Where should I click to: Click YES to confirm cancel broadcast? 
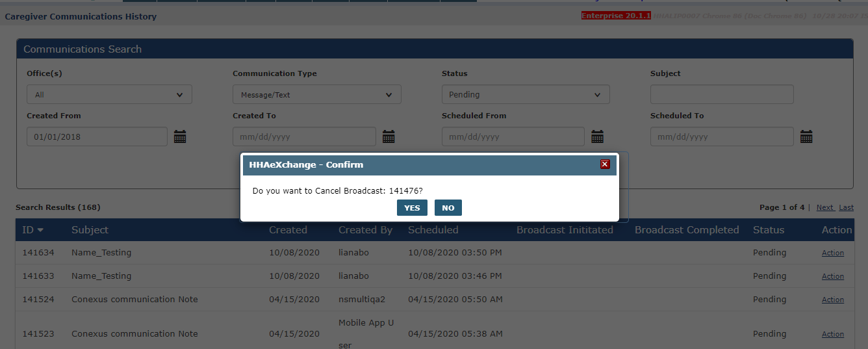(x=412, y=208)
